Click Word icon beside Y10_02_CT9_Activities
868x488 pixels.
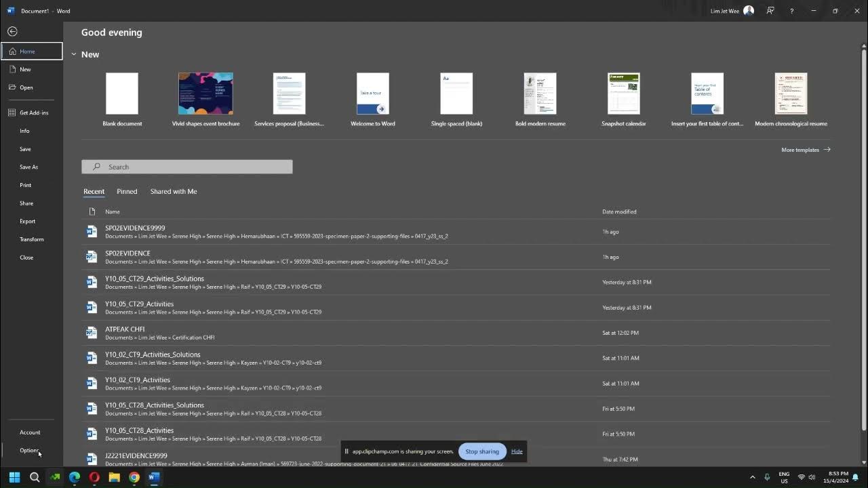pos(92,383)
